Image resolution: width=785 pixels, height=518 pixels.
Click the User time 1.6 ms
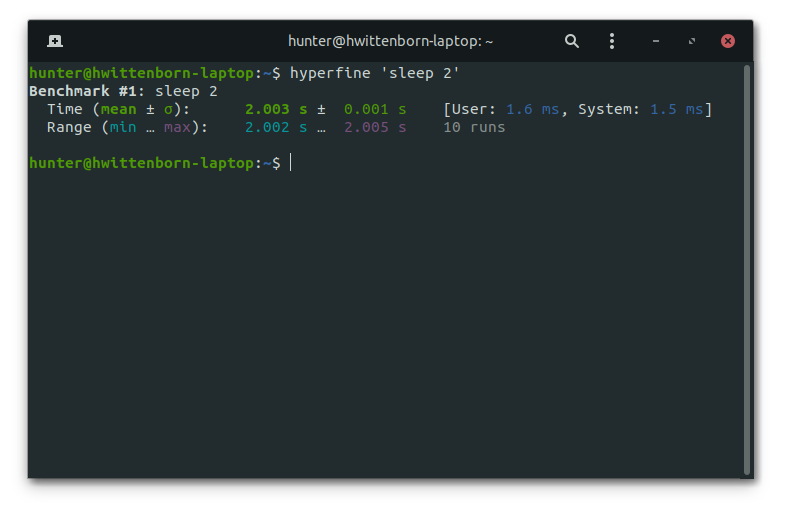tap(532, 109)
